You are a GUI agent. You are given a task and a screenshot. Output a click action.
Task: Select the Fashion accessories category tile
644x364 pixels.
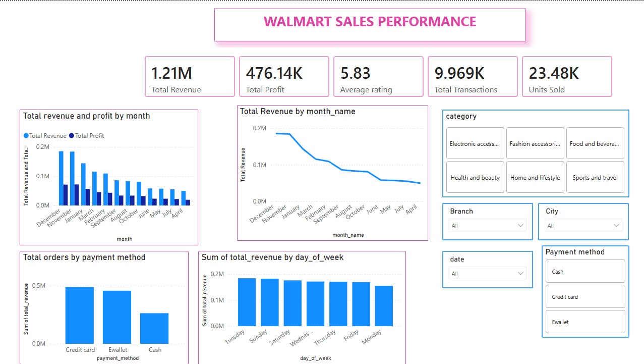535,143
